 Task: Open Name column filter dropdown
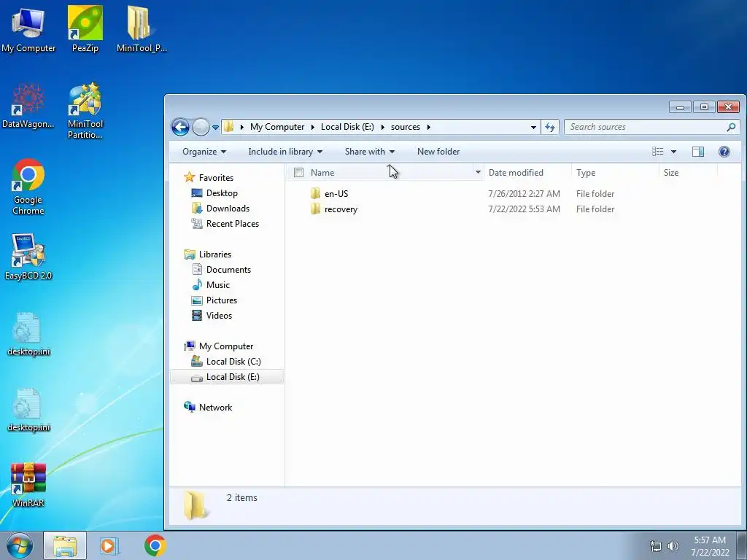click(x=478, y=172)
